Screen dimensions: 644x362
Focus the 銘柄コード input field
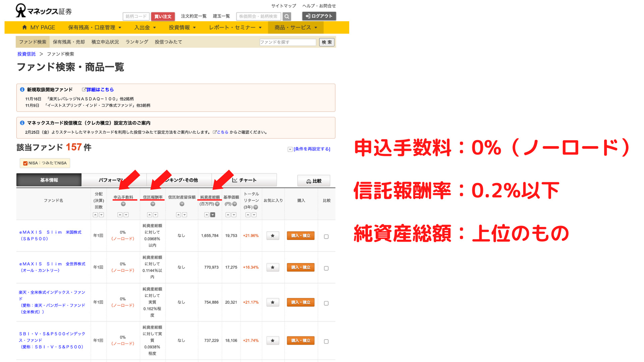(136, 16)
